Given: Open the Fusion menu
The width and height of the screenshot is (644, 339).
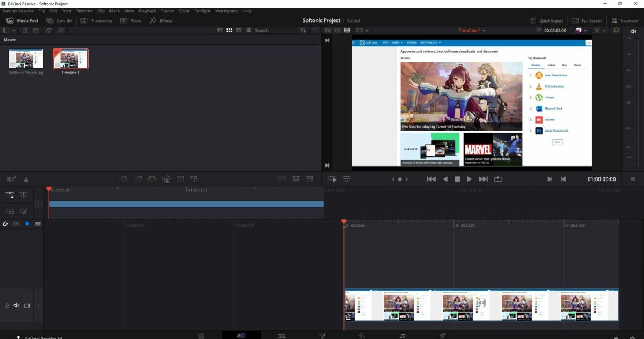Looking at the screenshot, I should coord(167,11).
